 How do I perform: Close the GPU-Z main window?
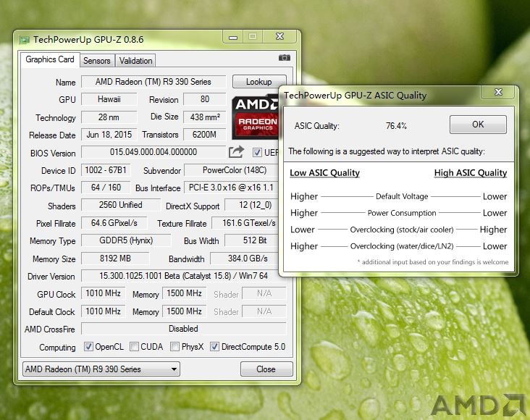279,36
